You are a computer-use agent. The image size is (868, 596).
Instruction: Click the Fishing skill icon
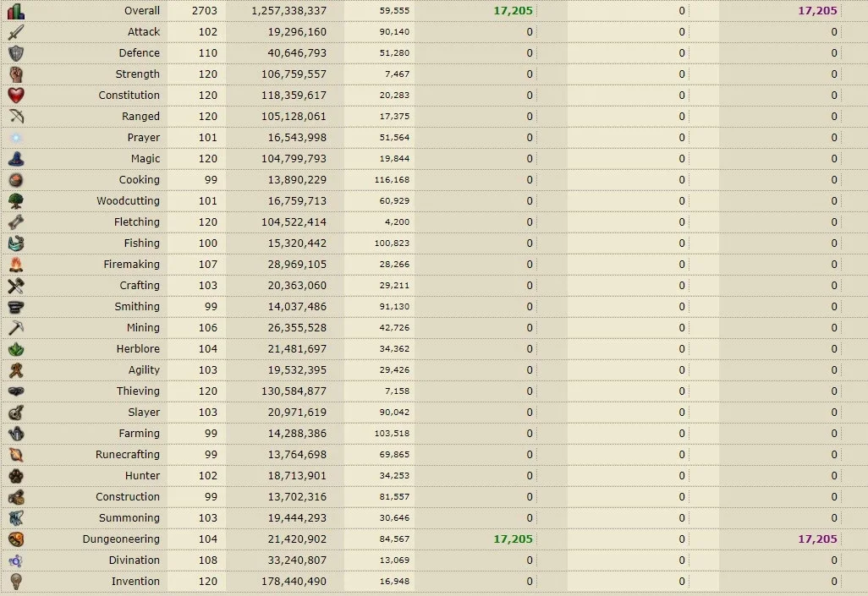[x=16, y=243]
